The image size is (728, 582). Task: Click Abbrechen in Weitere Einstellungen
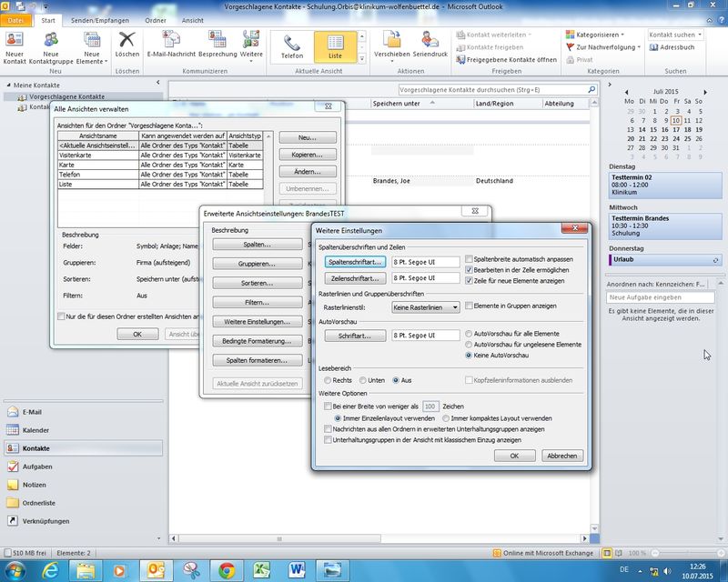[561, 455]
